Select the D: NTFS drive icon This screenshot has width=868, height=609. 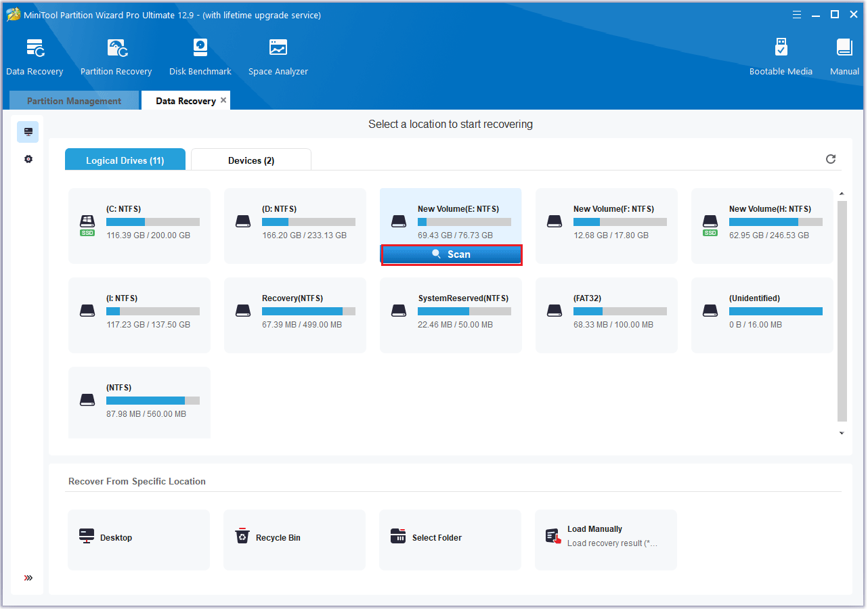(243, 221)
